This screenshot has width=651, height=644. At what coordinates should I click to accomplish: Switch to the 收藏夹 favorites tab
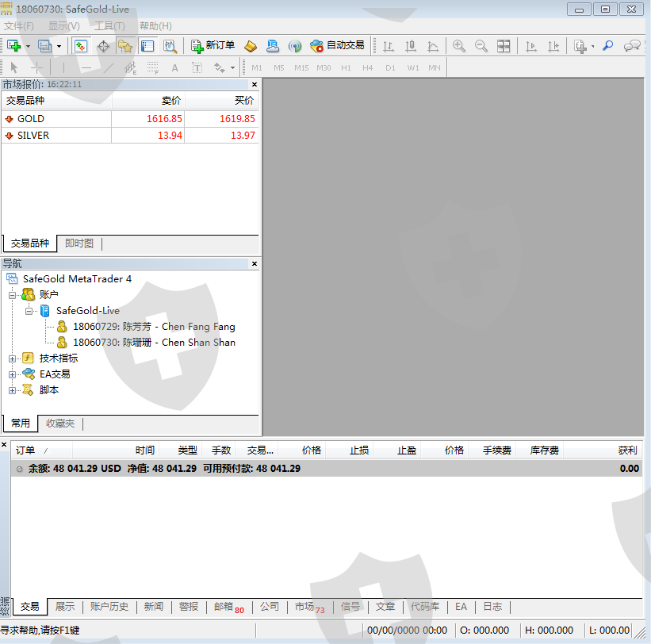click(x=60, y=423)
